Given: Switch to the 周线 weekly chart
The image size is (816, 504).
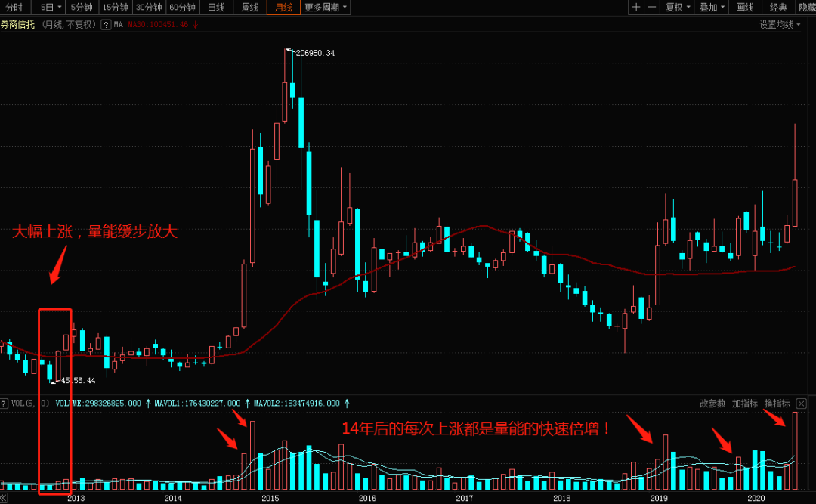Looking at the screenshot, I should tap(250, 8).
